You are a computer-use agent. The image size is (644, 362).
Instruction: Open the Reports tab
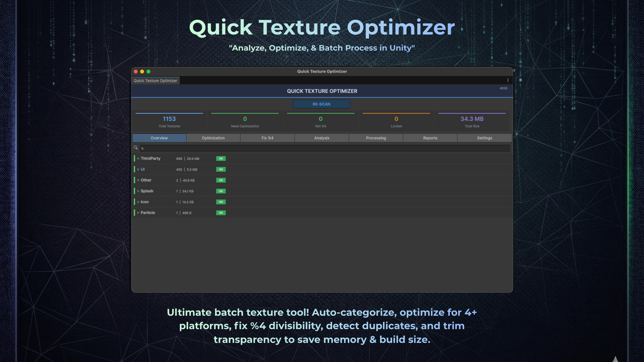pyautogui.click(x=430, y=138)
